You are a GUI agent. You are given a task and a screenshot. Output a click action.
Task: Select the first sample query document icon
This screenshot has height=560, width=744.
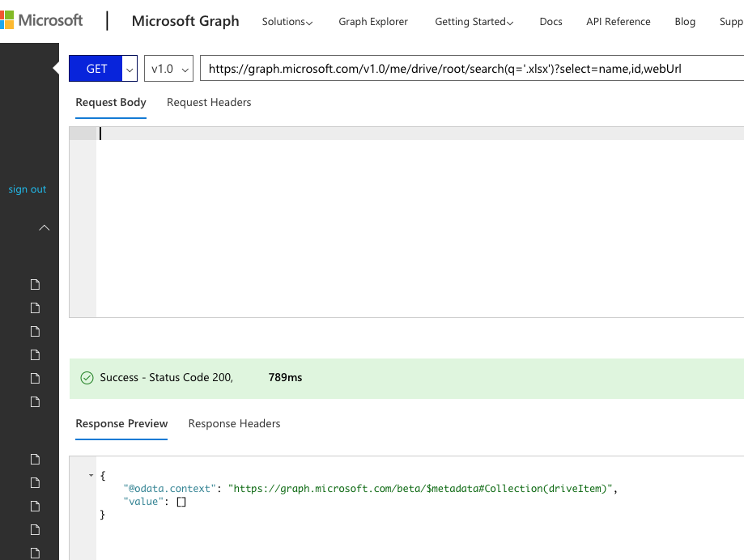tap(35, 284)
